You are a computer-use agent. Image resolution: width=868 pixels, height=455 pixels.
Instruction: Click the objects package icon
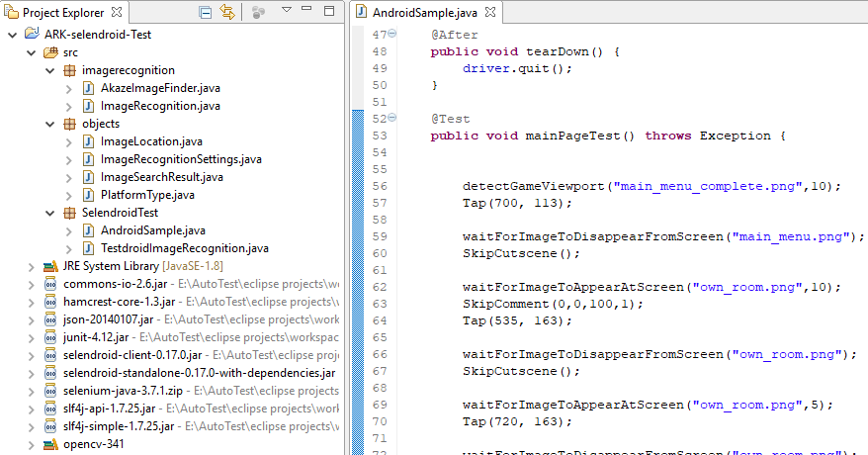[x=70, y=124]
